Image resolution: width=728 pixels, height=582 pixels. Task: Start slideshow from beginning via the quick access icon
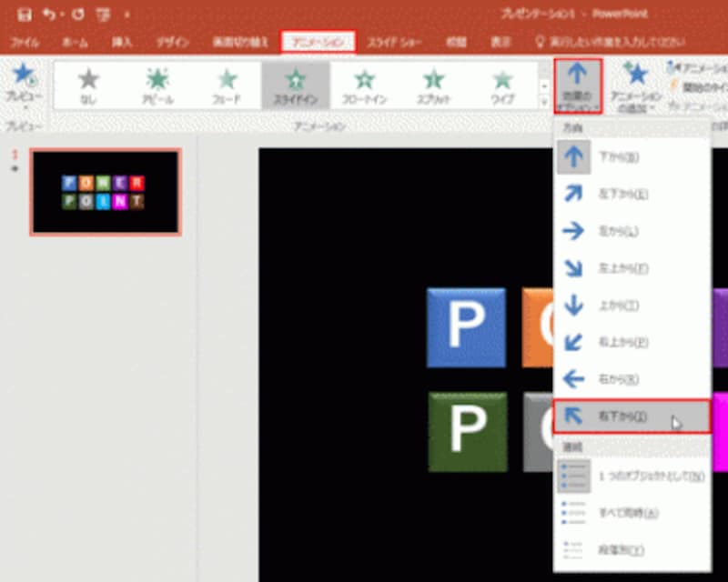pos(103,15)
